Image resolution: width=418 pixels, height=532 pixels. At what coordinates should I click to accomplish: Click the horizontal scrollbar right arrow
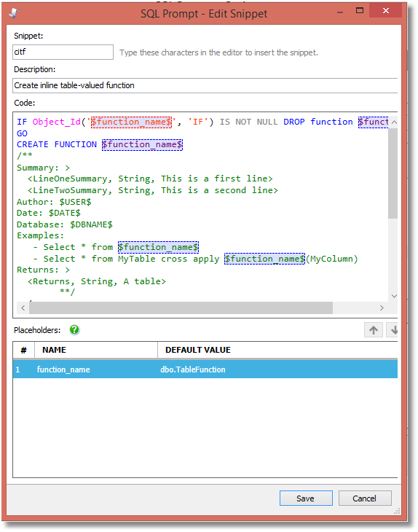382,308
